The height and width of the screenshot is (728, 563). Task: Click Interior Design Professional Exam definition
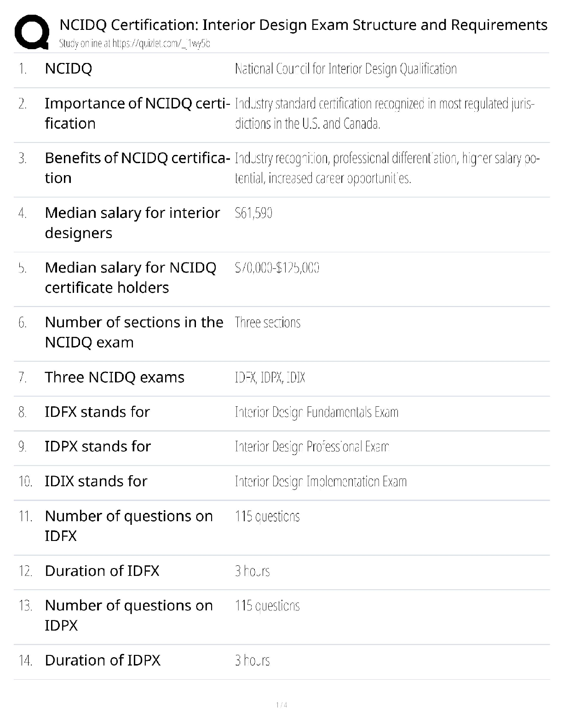[312, 447]
